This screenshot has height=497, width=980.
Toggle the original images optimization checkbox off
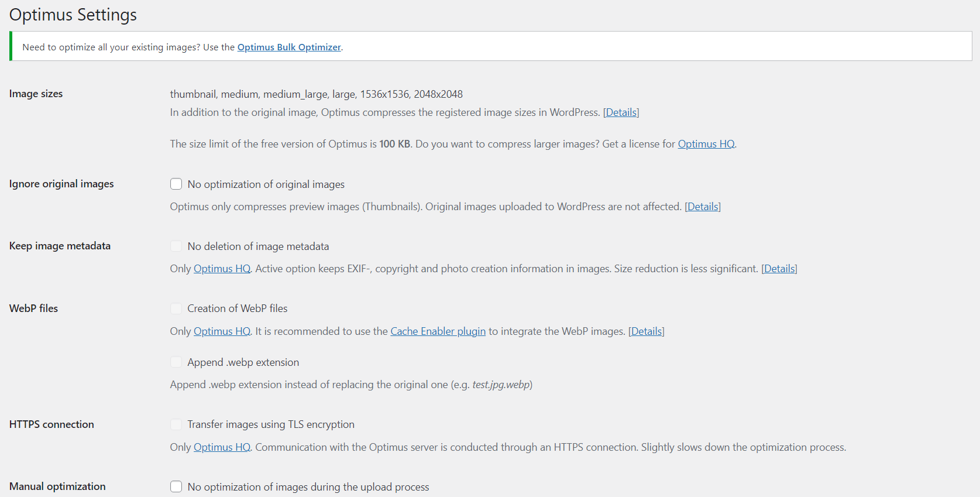[176, 184]
